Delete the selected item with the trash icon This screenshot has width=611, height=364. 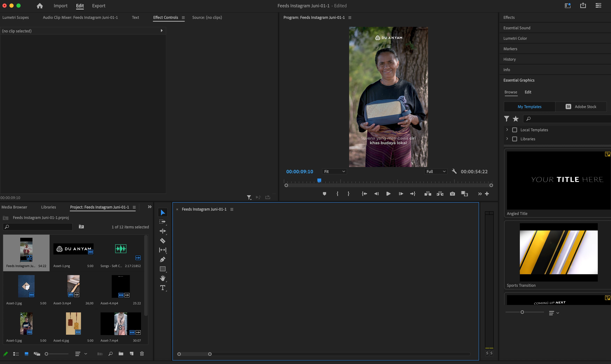[142, 354]
